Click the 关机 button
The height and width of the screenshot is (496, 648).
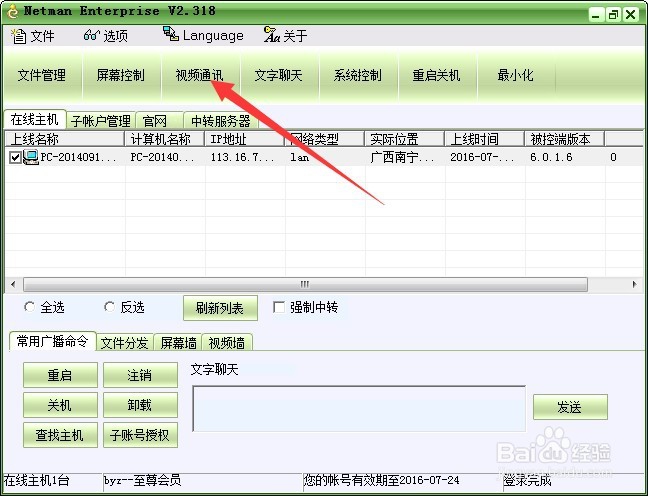tap(60, 405)
